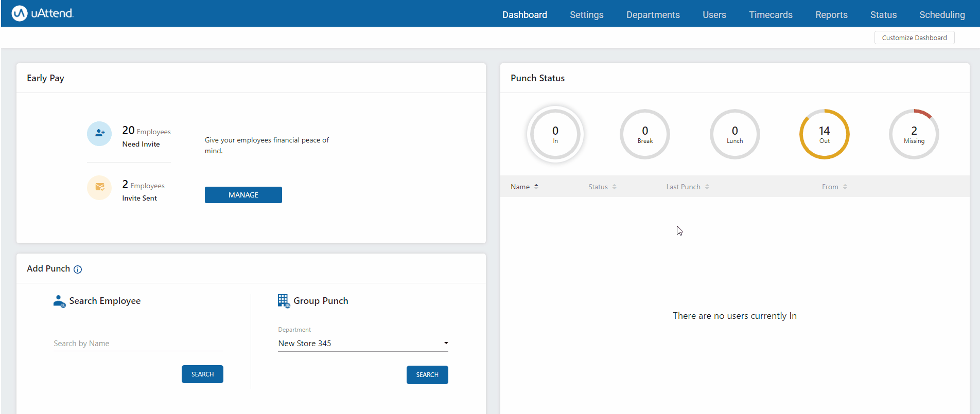Open the Scheduling menu
980x414 pixels.
tap(942, 15)
